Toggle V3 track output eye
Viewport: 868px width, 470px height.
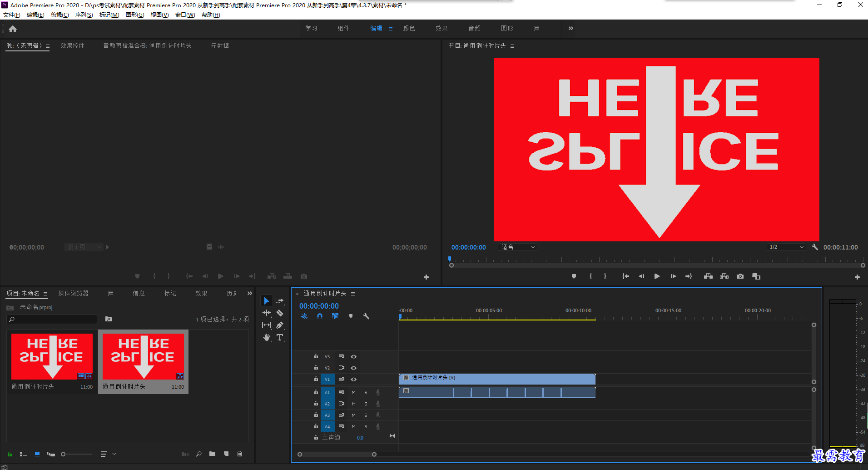(x=353, y=356)
